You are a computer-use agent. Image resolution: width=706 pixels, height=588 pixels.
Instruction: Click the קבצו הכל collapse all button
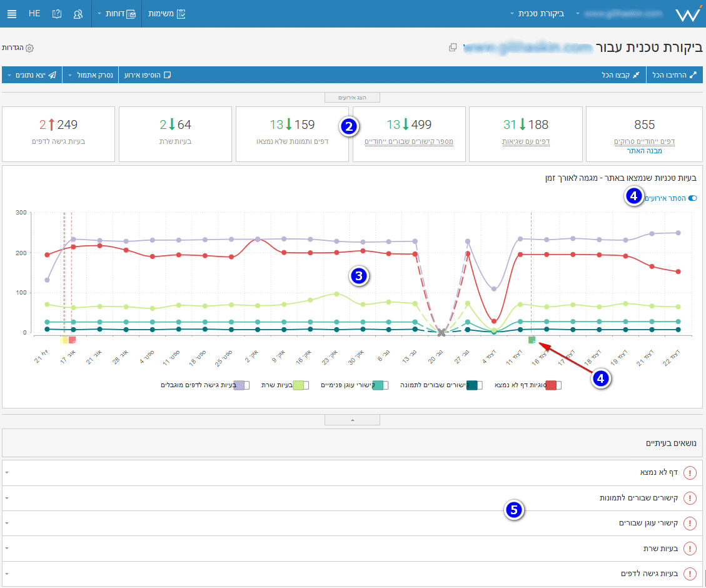click(x=620, y=75)
